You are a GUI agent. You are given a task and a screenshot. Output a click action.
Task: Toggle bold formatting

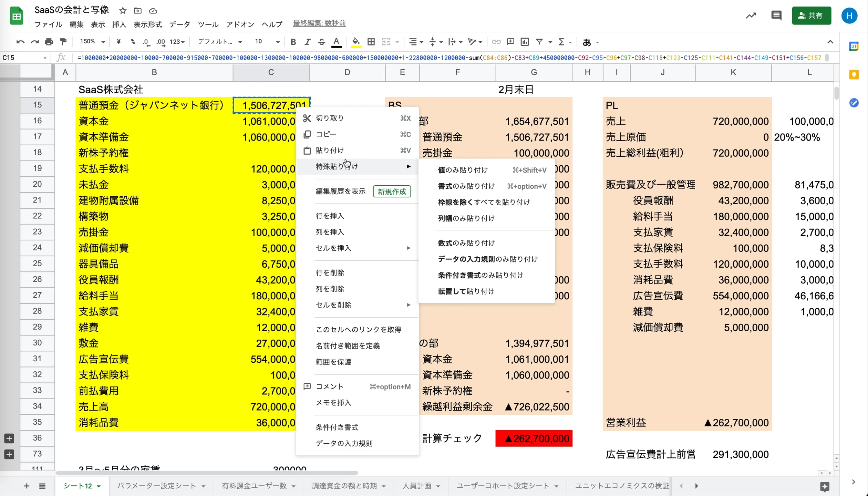coord(293,42)
